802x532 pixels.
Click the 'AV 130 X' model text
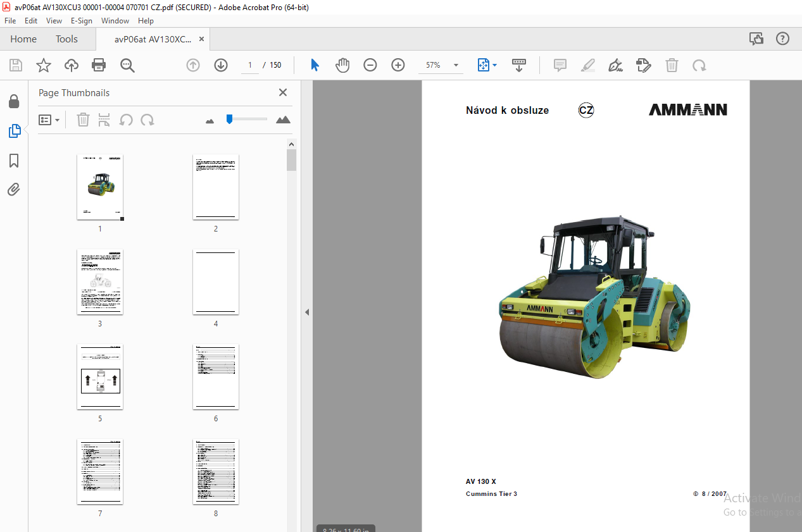(481, 481)
